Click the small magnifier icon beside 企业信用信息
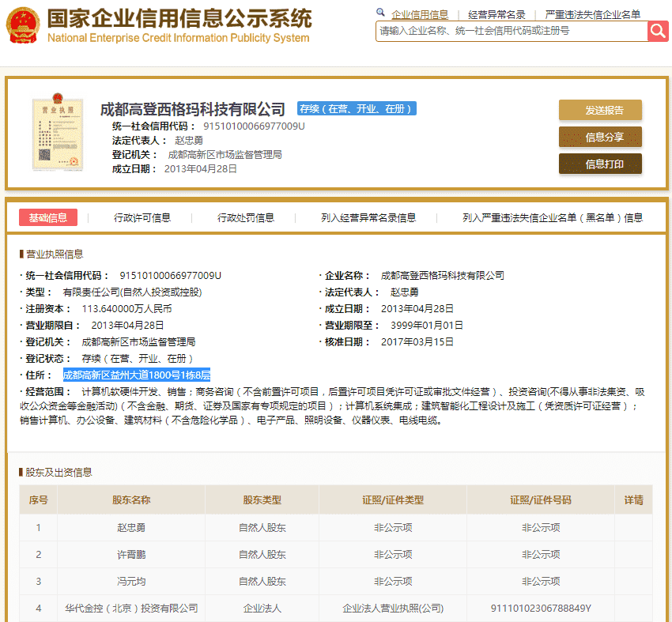Viewport: 672px width, 622px height. click(380, 13)
